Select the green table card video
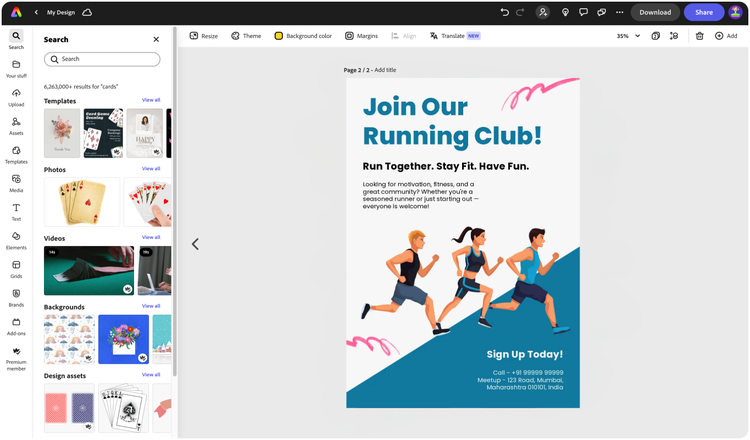The height and width of the screenshot is (440, 750). pyautogui.click(x=89, y=271)
